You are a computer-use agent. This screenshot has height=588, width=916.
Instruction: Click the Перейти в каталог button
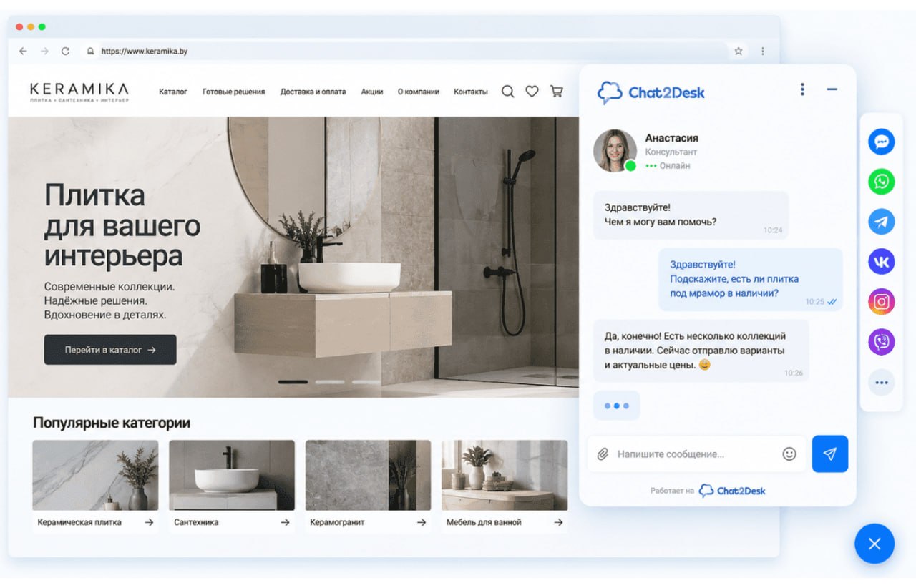[110, 350]
